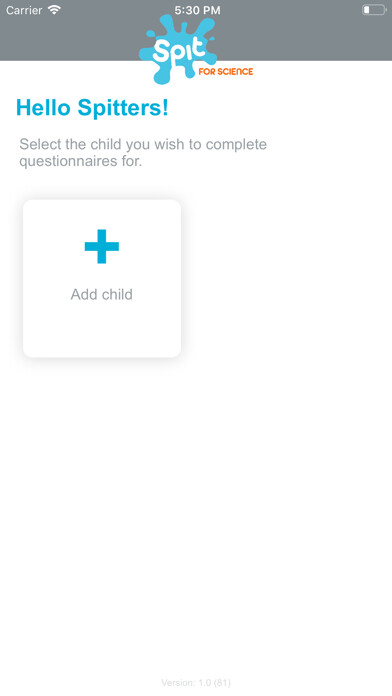Tap the Version: 1.0 (81) footer text
This screenshot has width=392, height=696.
click(x=196, y=683)
